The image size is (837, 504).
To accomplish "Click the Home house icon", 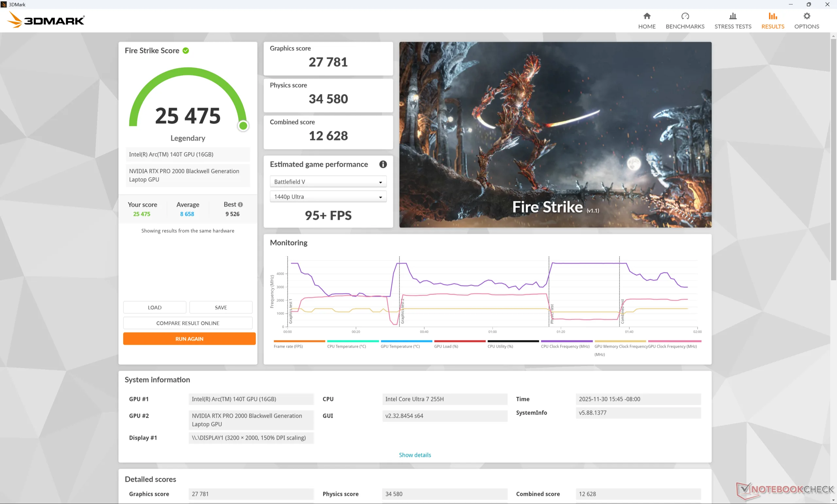I will click(646, 16).
